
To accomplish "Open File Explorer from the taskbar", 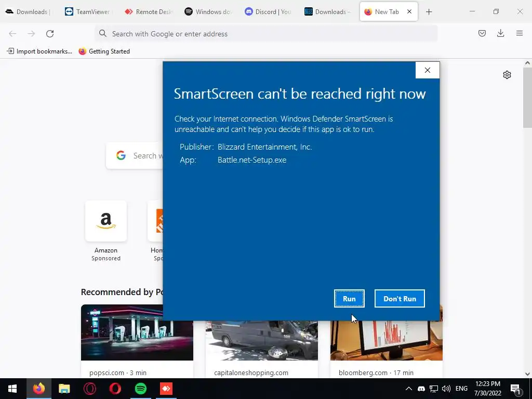I will point(64,389).
